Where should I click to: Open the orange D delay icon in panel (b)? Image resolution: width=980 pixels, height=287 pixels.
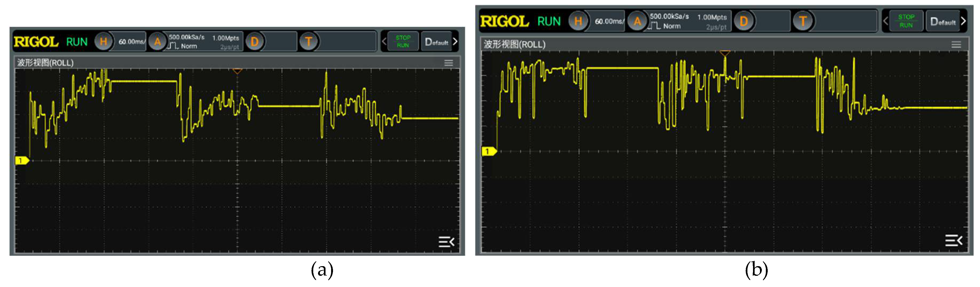[743, 21]
